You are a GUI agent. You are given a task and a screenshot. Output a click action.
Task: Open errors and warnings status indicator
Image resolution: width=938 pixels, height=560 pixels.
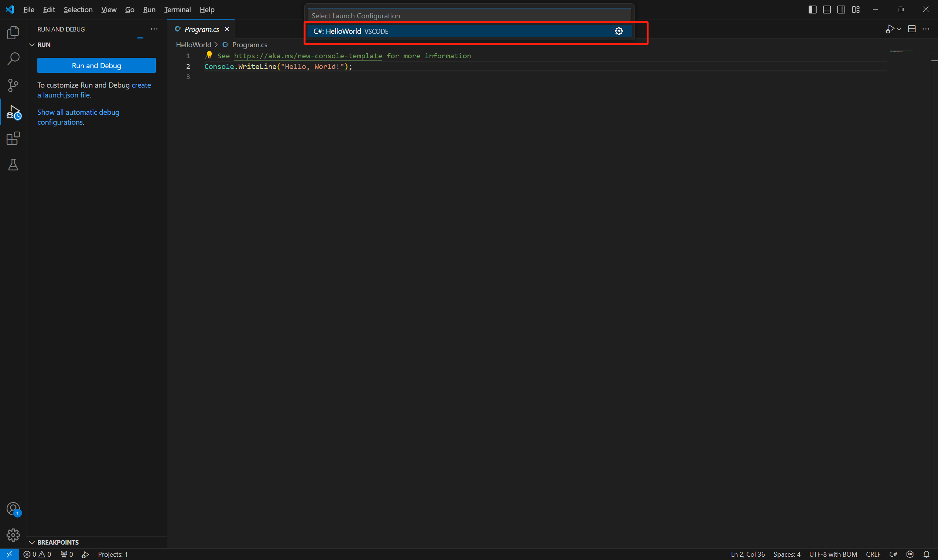(x=37, y=555)
